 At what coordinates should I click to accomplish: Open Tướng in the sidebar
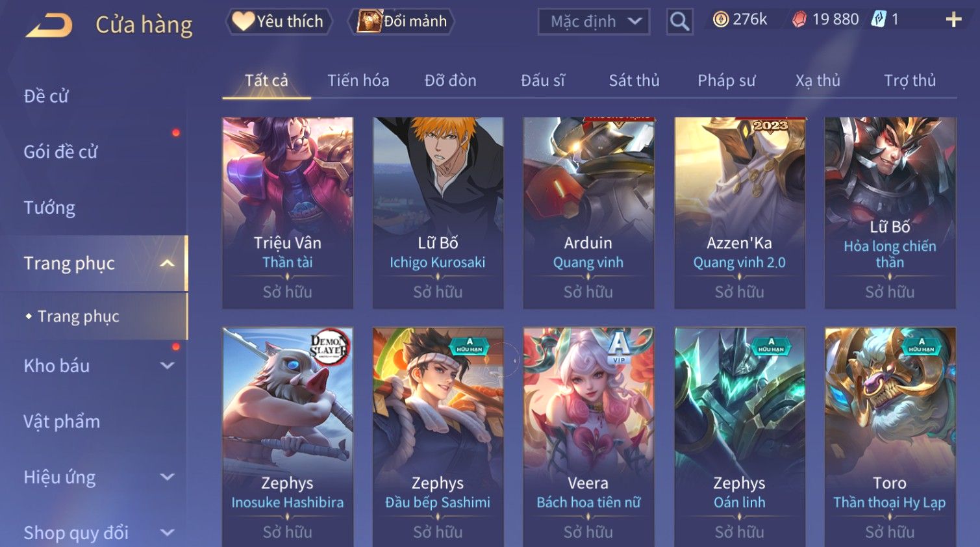point(49,208)
